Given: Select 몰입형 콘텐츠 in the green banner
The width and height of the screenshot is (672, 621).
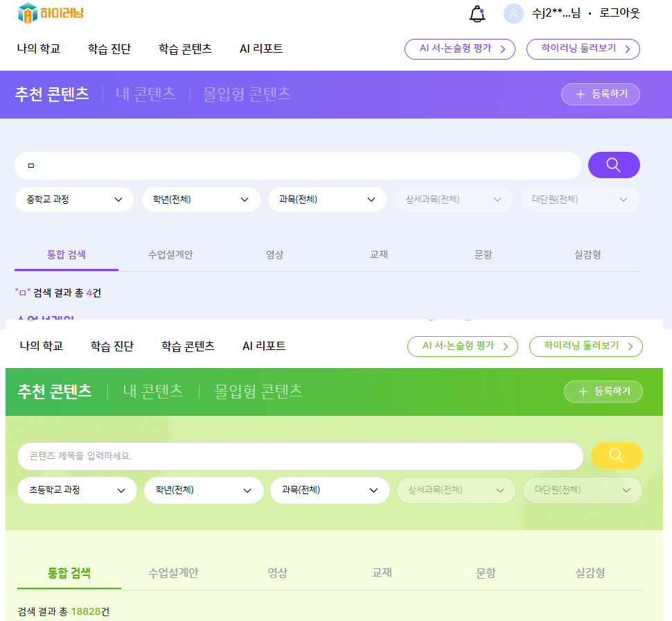Looking at the screenshot, I should (258, 391).
